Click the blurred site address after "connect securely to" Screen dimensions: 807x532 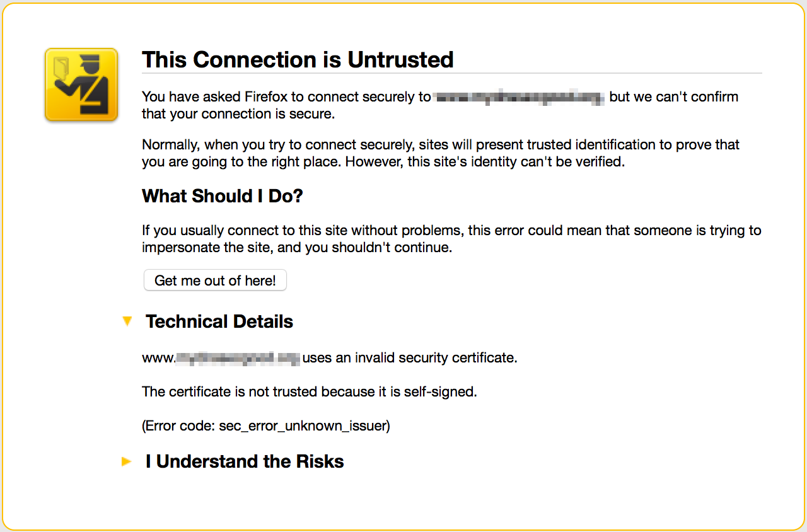pyautogui.click(x=520, y=97)
